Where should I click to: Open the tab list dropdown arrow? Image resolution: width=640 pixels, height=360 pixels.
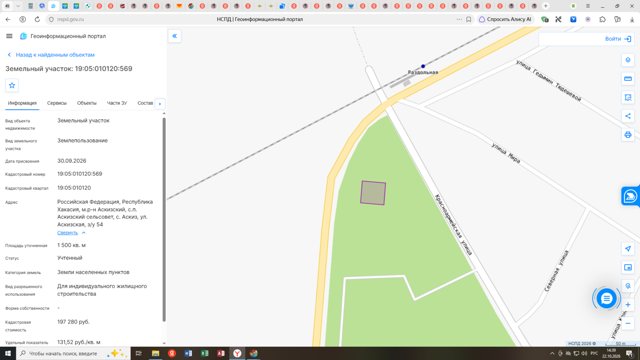[x=18, y=6]
